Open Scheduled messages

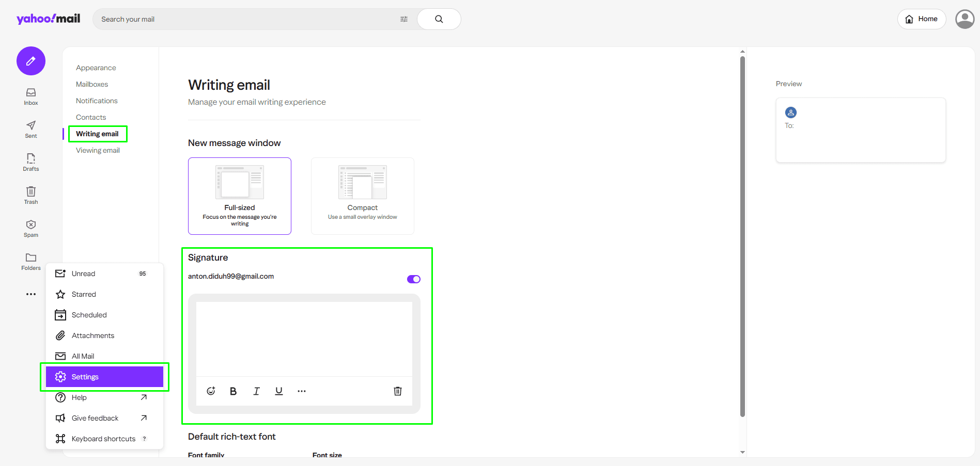tap(104, 315)
